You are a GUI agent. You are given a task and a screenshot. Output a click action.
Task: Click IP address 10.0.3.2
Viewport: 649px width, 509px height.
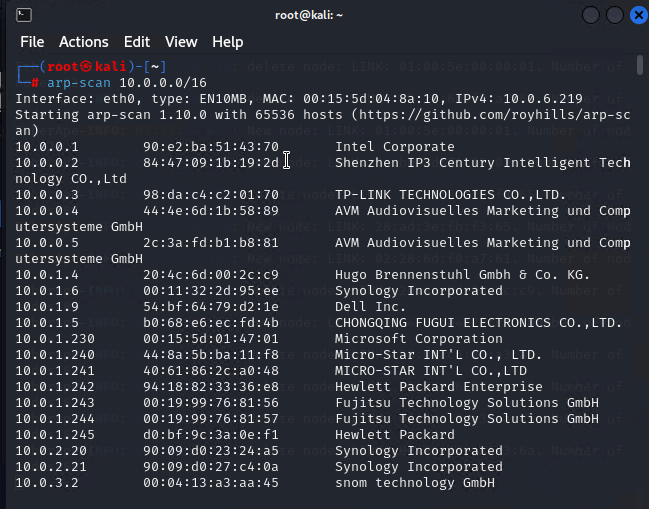tap(47, 483)
